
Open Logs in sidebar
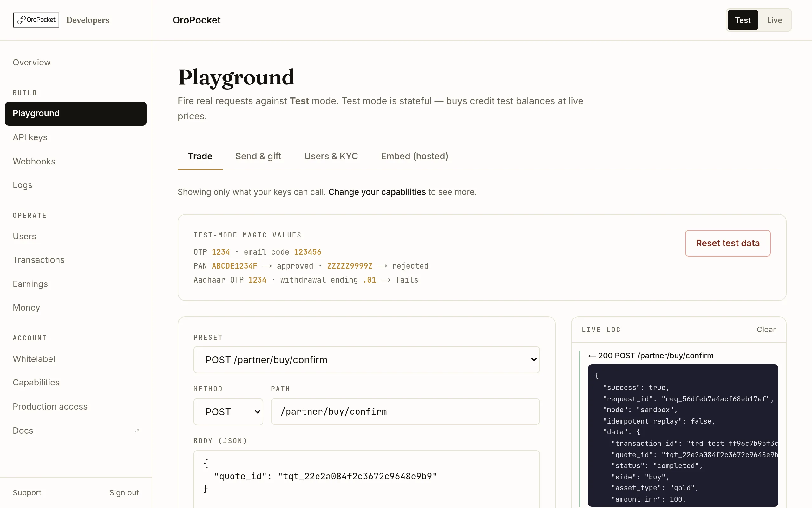tap(75, 185)
